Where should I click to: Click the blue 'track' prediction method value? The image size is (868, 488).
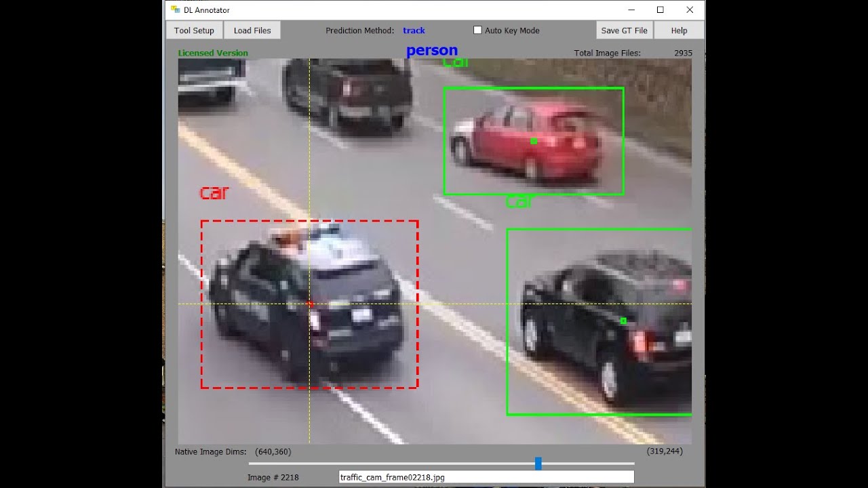click(x=414, y=30)
